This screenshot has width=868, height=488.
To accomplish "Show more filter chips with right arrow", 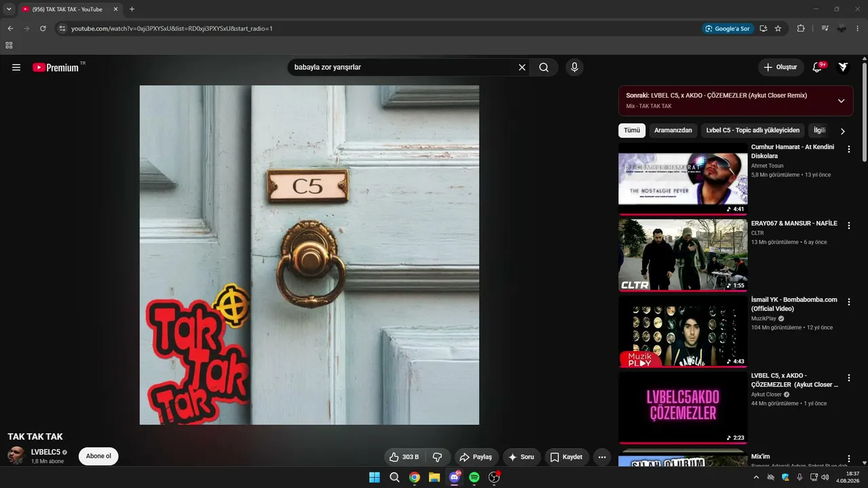I will pos(842,131).
